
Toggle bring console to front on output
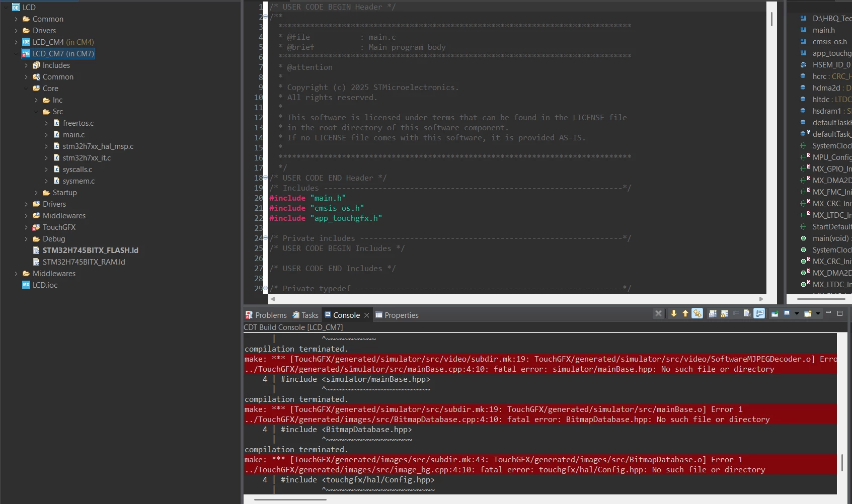click(759, 313)
